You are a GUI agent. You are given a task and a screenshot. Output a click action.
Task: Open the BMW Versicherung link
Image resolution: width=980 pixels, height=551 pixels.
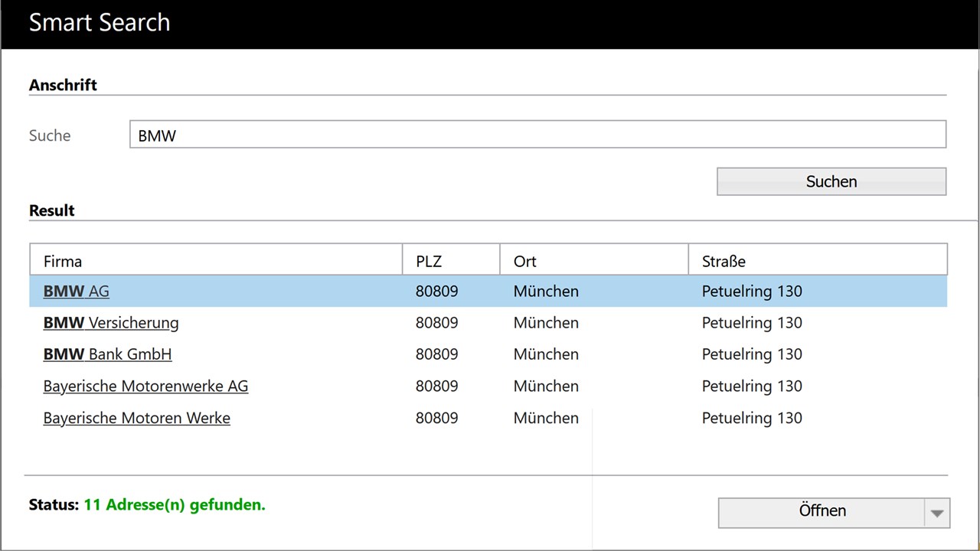click(x=111, y=323)
